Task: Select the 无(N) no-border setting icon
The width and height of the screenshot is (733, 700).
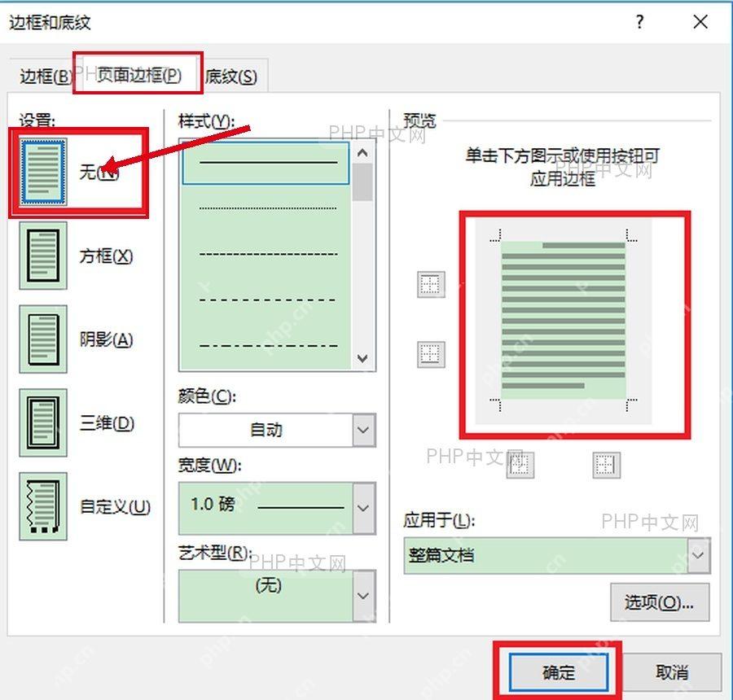Action: [x=42, y=172]
